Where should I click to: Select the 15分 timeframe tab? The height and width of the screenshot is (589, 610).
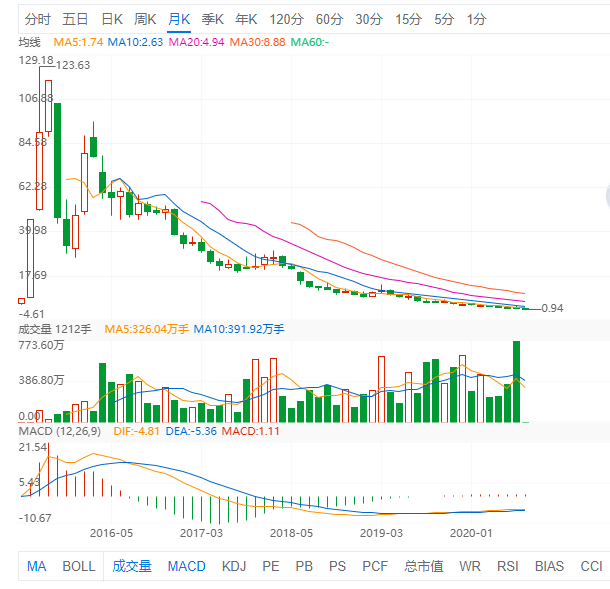point(408,19)
